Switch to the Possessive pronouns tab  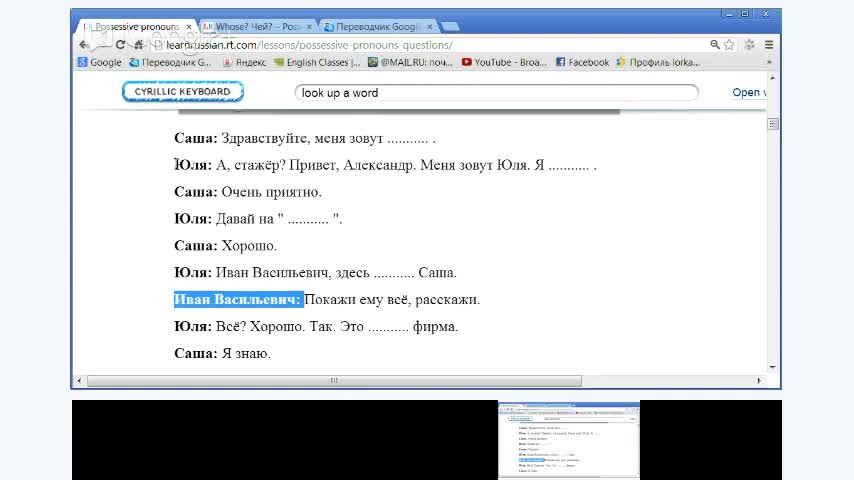136,26
